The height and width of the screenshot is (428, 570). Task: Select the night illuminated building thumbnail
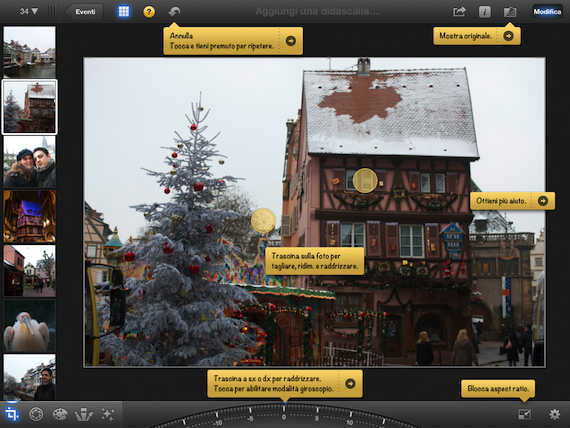[x=29, y=216]
